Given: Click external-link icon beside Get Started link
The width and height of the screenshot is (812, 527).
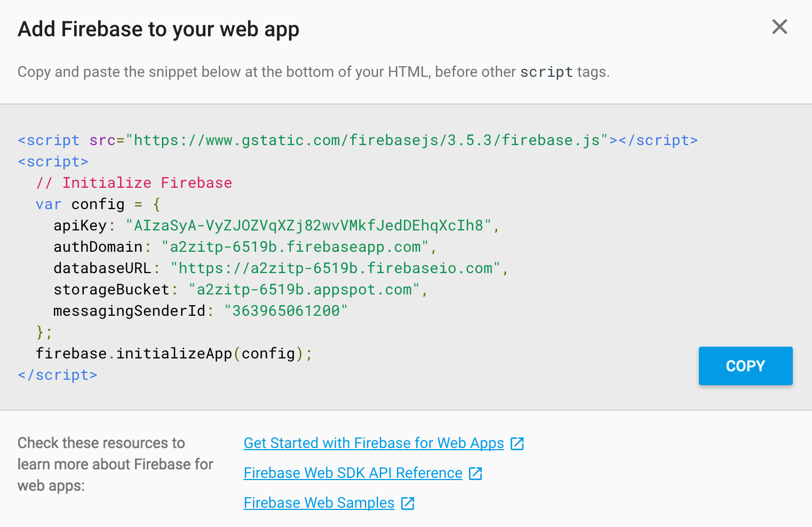Looking at the screenshot, I should coord(517,444).
